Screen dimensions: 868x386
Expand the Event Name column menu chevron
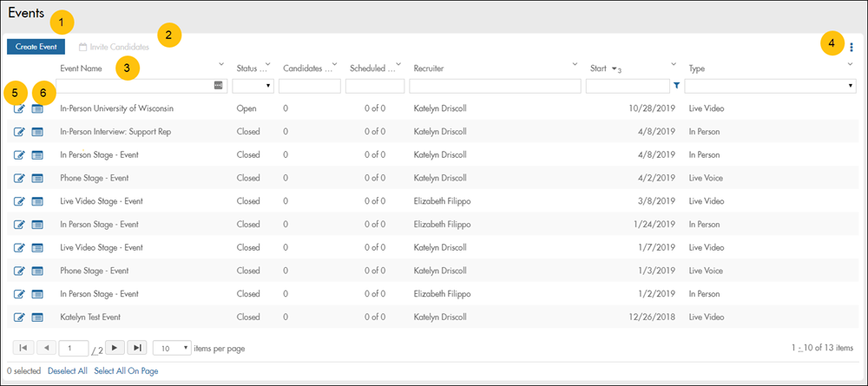(x=223, y=63)
